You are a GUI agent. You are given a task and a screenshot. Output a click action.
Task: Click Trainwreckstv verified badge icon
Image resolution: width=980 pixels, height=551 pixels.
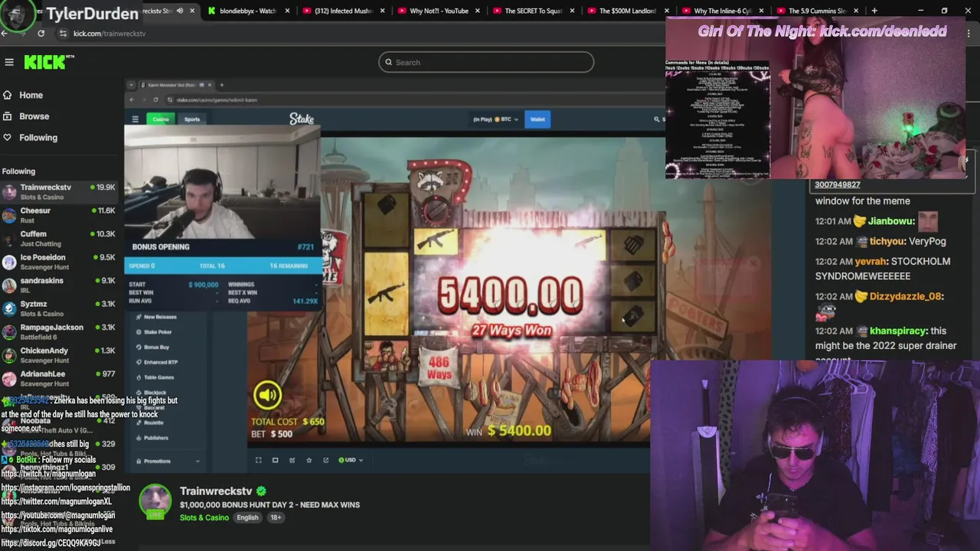(261, 491)
